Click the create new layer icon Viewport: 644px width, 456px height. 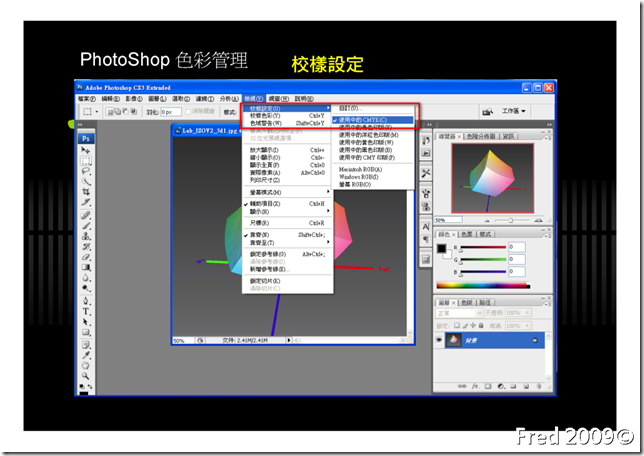tap(526, 386)
